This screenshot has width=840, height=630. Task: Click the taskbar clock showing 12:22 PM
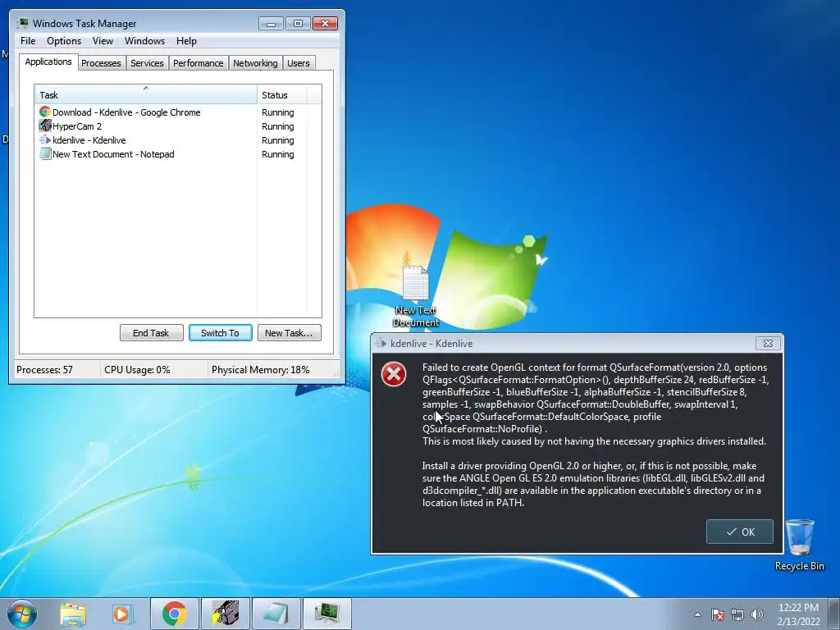pos(798,614)
